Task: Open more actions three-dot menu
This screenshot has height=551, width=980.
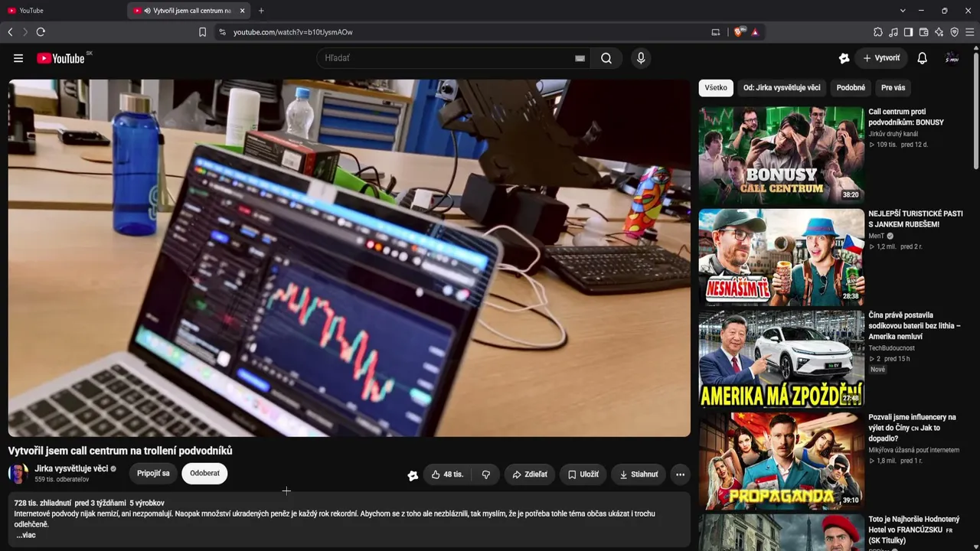Action: pyautogui.click(x=680, y=474)
